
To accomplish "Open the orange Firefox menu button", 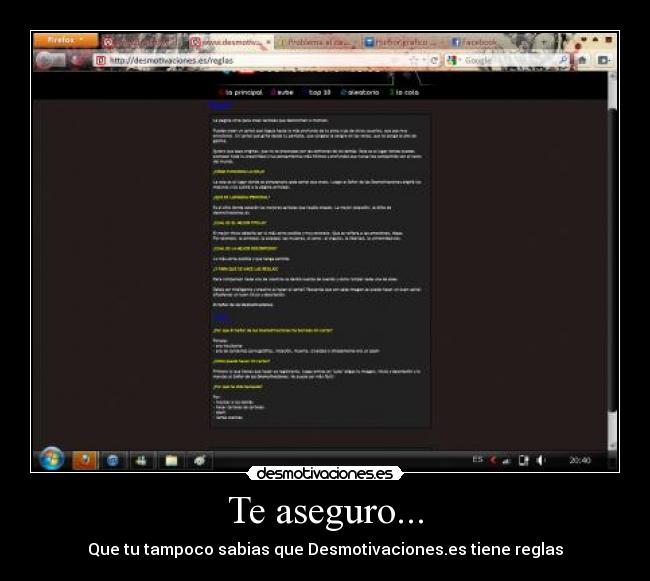I will [x=65, y=41].
